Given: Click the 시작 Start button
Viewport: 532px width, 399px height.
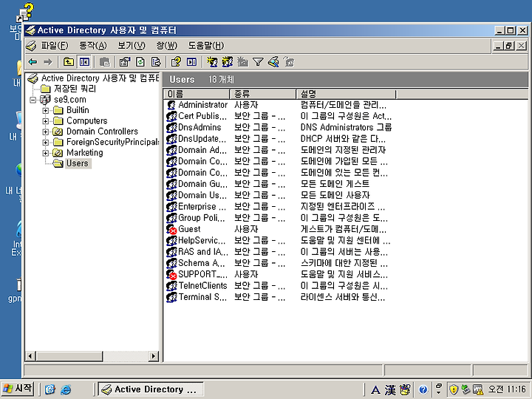Looking at the screenshot, I should (18, 389).
